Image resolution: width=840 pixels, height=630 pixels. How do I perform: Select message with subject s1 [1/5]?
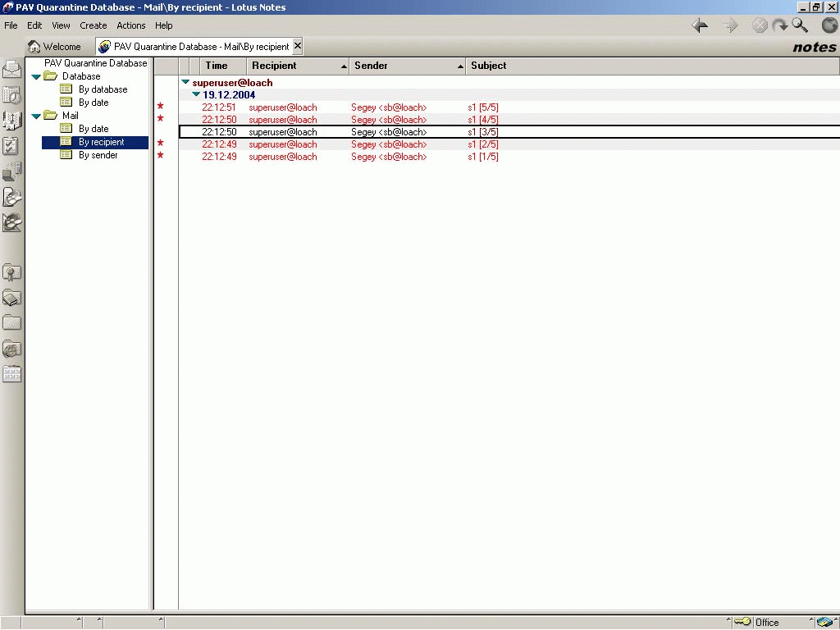point(509,157)
